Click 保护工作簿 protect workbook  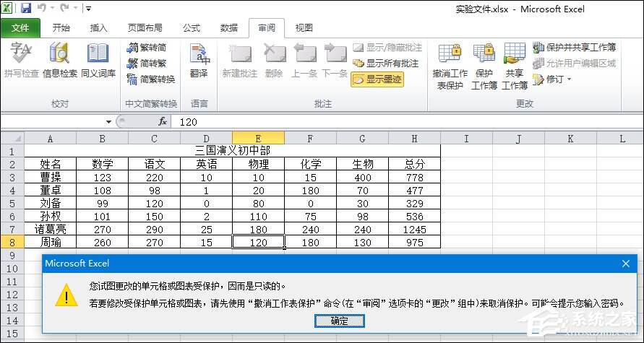tap(484, 66)
